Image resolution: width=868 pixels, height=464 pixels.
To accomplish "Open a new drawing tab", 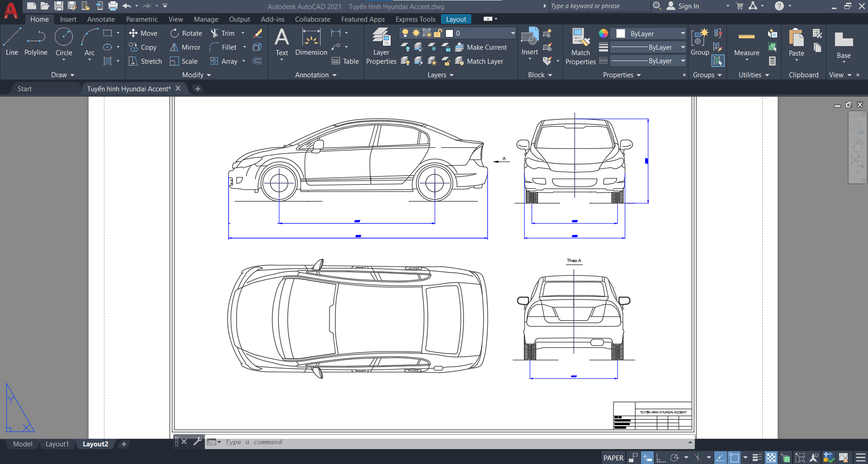I will click(x=198, y=89).
